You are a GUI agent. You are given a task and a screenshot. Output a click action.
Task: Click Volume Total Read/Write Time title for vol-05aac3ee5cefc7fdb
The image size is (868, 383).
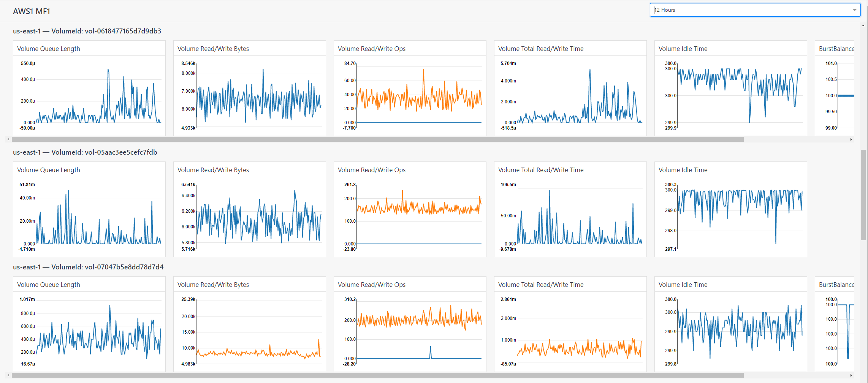point(541,170)
